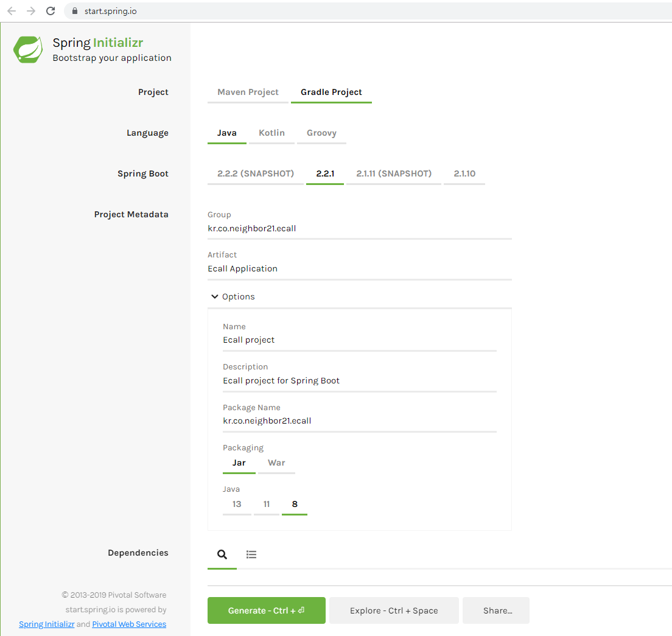
Task: Click the Packaging label
Action: click(243, 448)
